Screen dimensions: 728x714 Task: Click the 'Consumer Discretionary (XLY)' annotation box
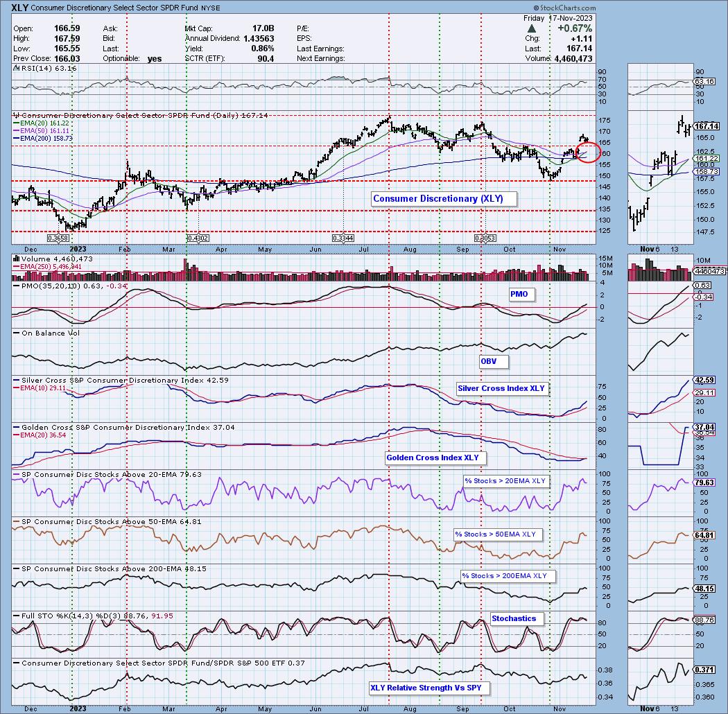pos(444,199)
